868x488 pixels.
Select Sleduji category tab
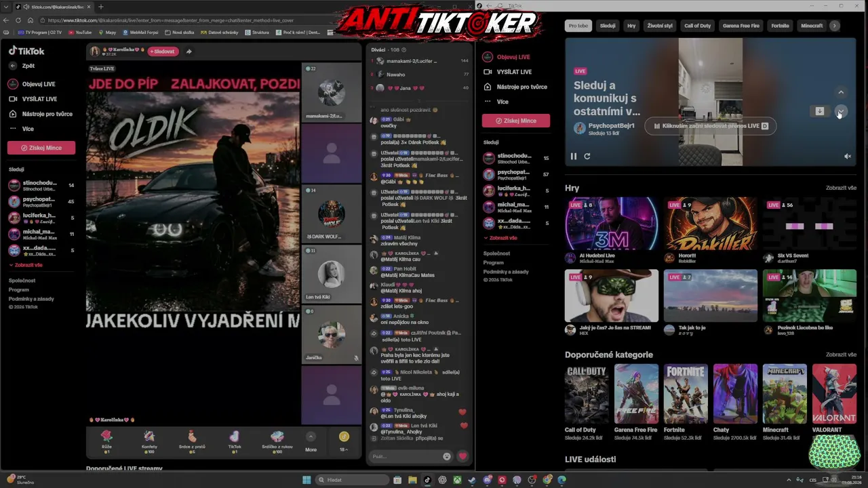tap(608, 26)
